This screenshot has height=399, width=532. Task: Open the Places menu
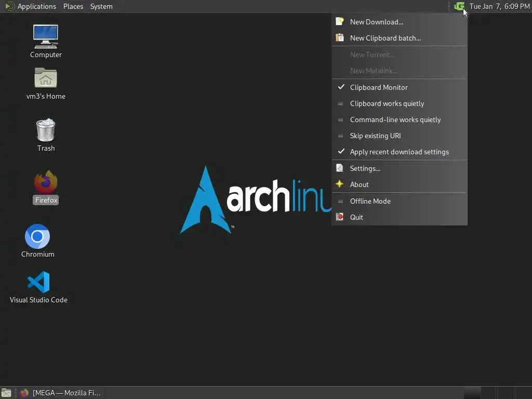73,6
